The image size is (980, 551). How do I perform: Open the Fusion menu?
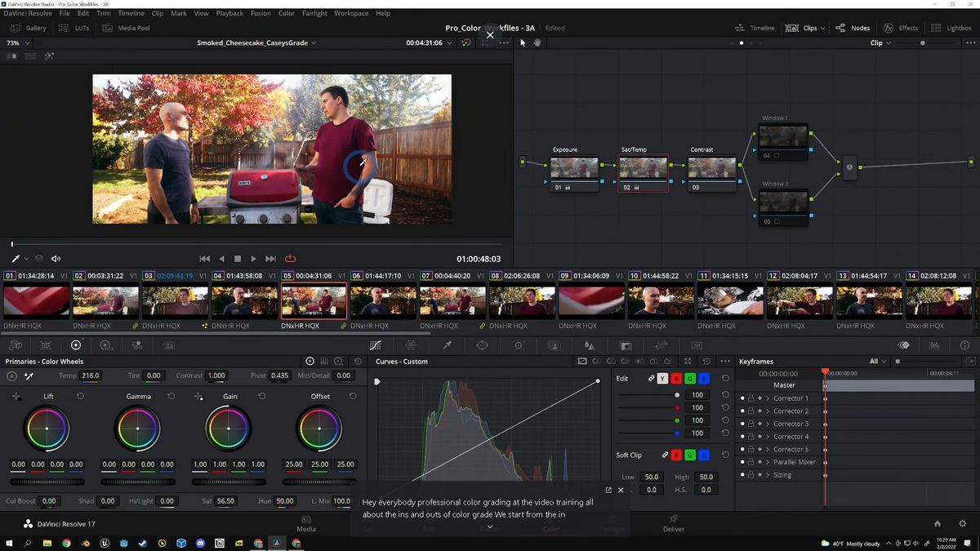pyautogui.click(x=261, y=13)
